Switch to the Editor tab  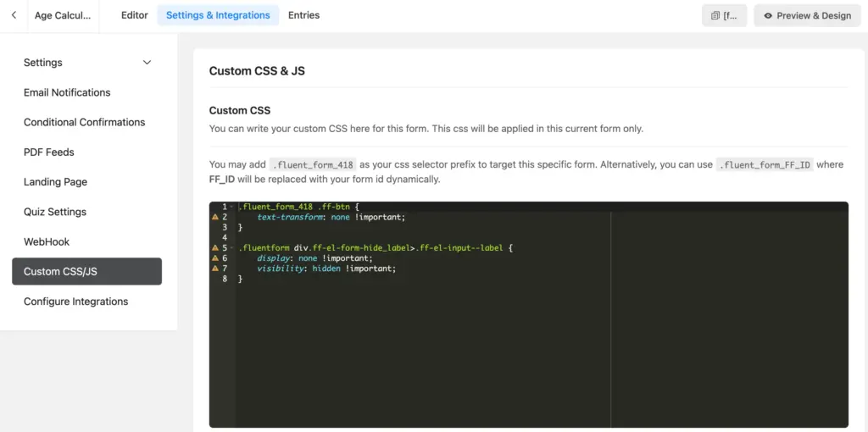134,15
